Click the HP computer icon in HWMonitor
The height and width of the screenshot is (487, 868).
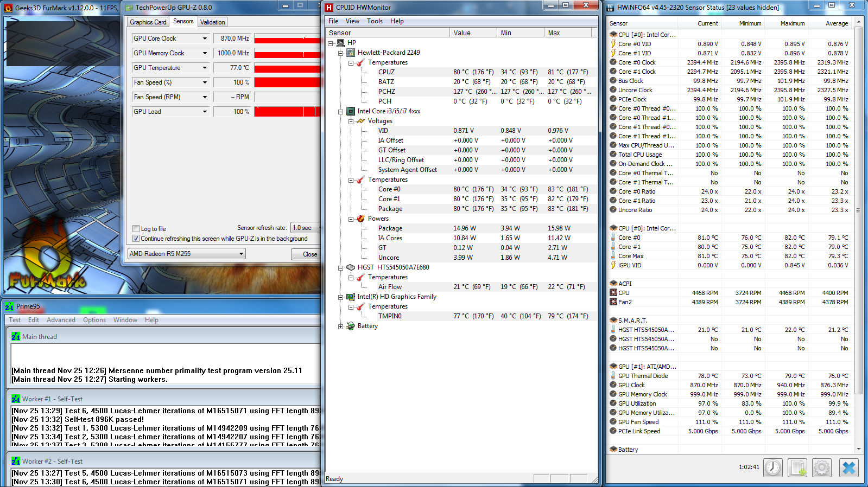341,43
